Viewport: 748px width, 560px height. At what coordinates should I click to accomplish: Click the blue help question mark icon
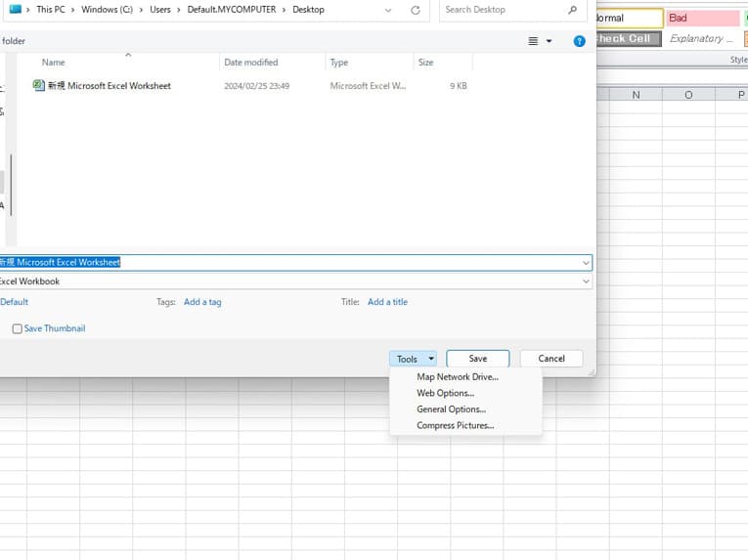(x=579, y=41)
